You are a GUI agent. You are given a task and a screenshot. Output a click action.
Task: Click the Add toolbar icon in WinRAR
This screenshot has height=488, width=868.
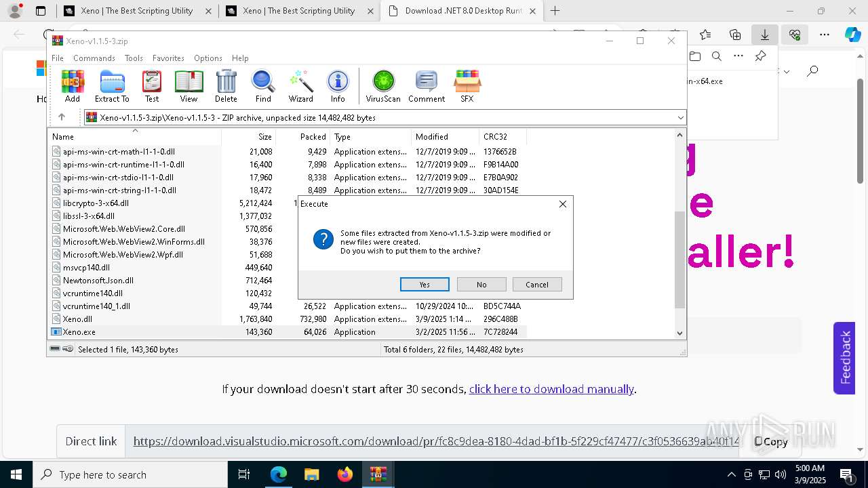[73, 86]
